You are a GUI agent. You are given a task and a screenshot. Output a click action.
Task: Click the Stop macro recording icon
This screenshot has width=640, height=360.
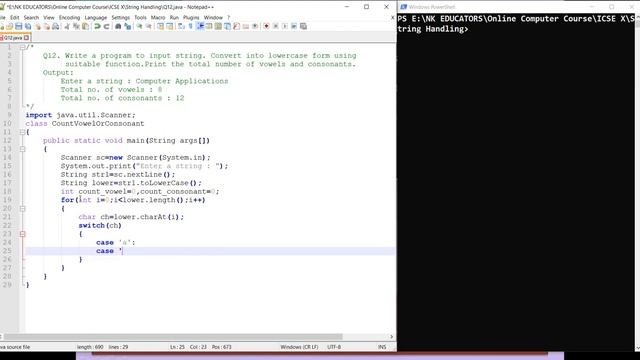click(x=276, y=27)
